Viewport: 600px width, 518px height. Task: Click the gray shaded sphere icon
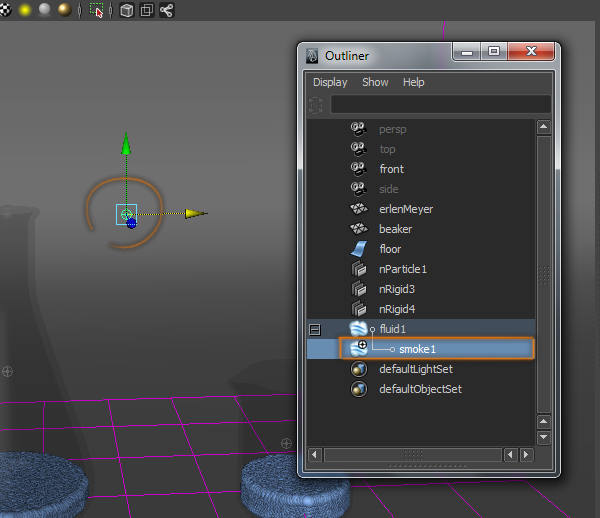coord(44,10)
